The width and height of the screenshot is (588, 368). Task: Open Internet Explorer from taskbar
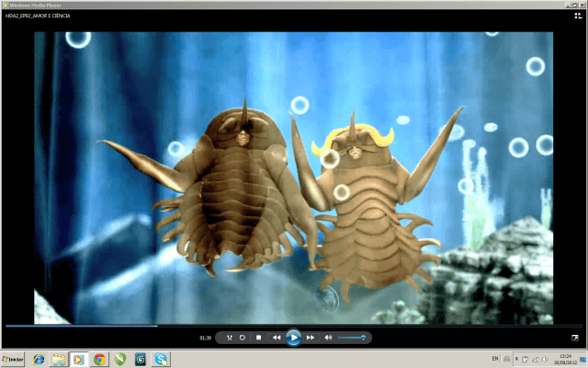39,359
